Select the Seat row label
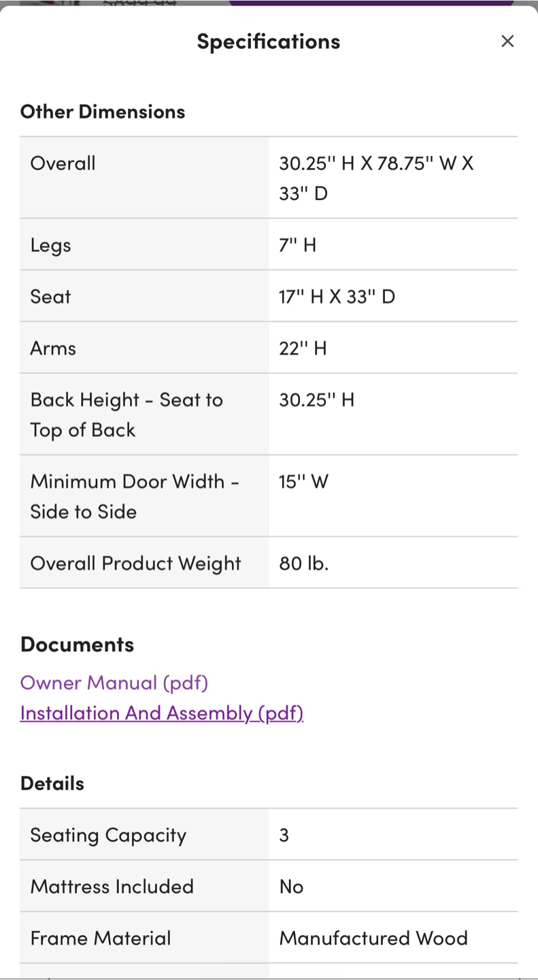 click(x=51, y=297)
